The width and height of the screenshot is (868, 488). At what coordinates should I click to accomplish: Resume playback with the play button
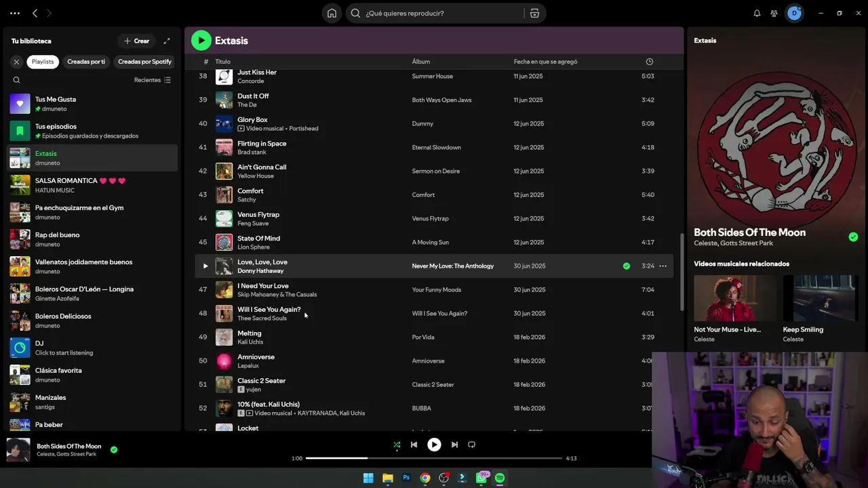[434, 445]
